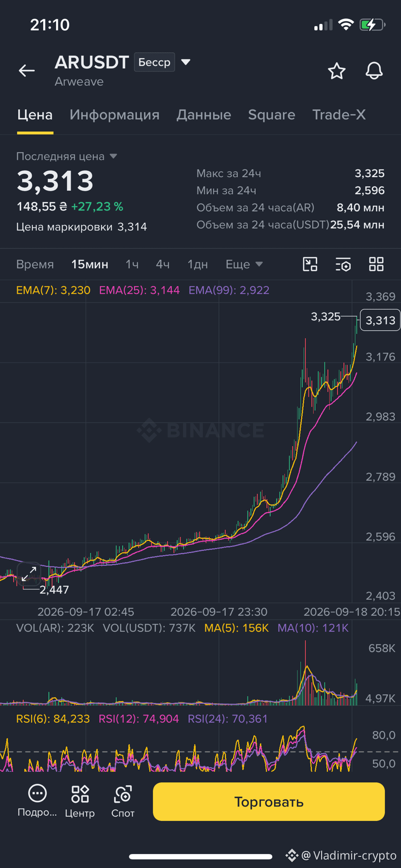Select the 15мин timeframe

coord(90,264)
